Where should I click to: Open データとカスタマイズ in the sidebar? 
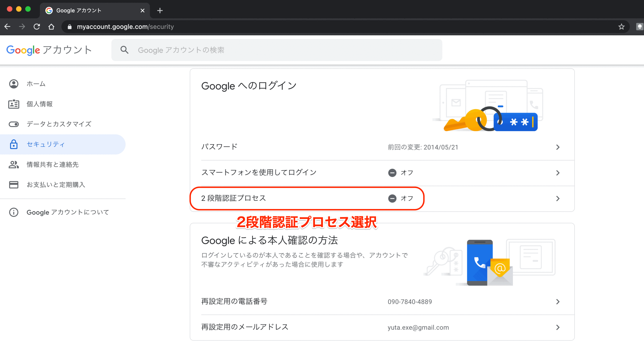pyautogui.click(x=63, y=124)
